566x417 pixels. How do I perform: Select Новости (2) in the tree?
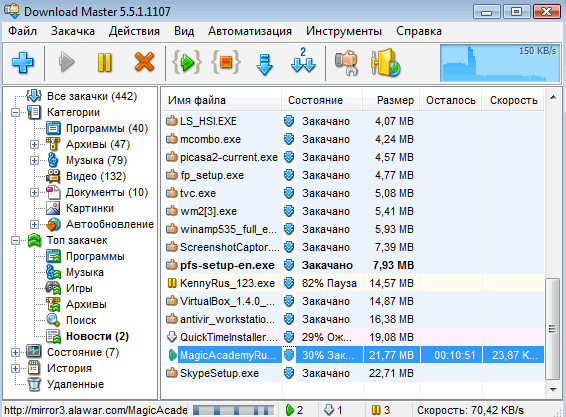97,336
